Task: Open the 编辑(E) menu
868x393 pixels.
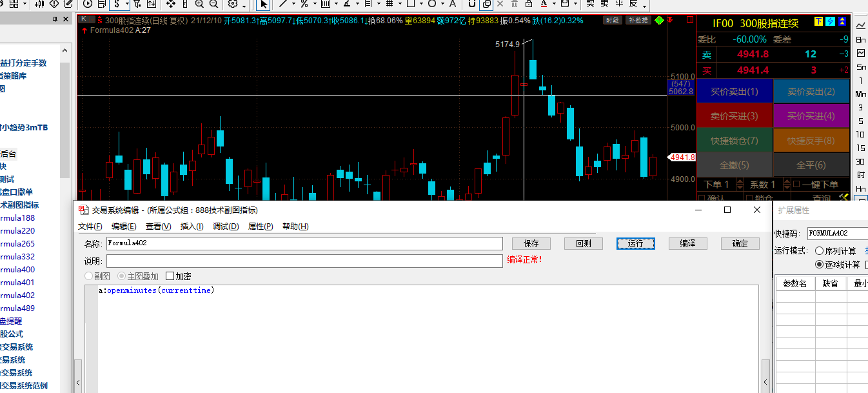Action: tap(124, 227)
